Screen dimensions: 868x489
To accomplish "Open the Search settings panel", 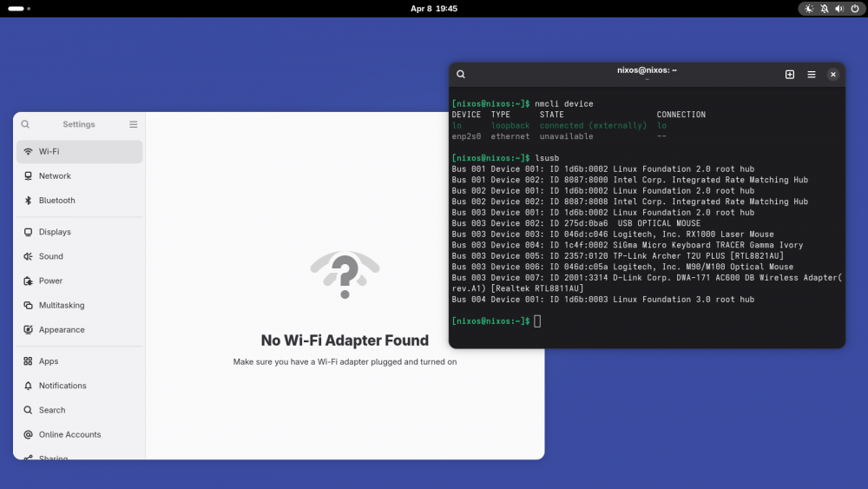I will click(79, 410).
